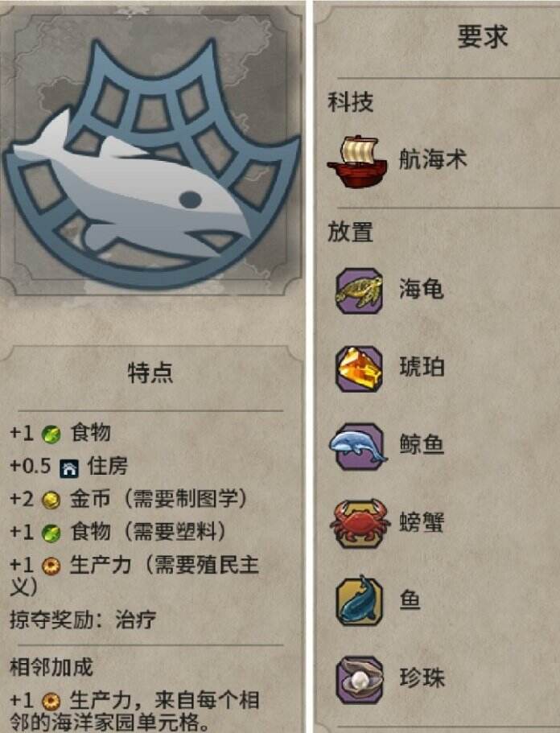The width and height of the screenshot is (560, 733).
Task: Open the 鱼 underlined link
Action: [410, 599]
